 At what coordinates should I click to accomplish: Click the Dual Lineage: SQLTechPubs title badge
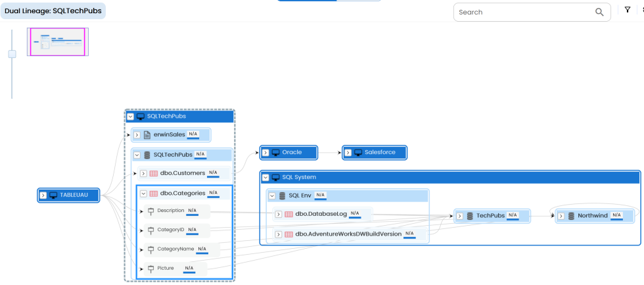point(53,11)
